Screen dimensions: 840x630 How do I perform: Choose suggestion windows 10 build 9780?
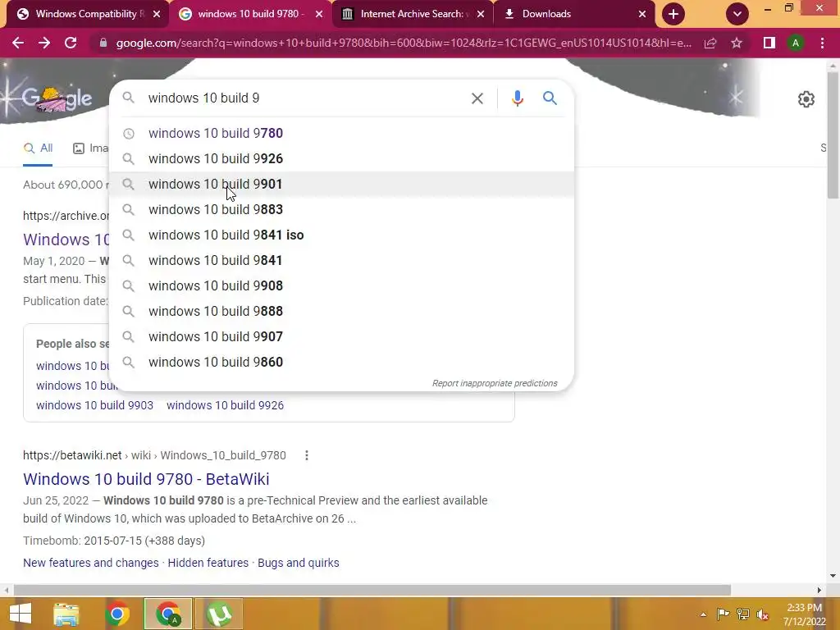(341, 134)
